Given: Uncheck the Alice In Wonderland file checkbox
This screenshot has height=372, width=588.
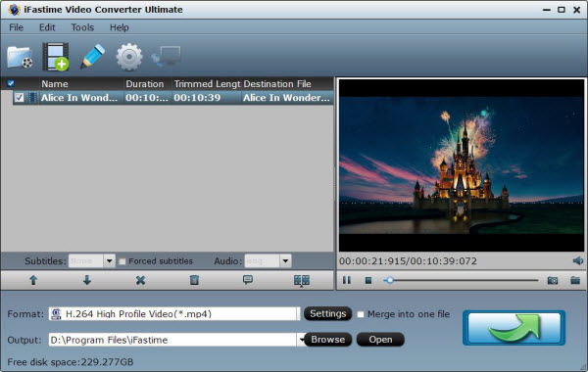Looking at the screenshot, I should click(20, 98).
